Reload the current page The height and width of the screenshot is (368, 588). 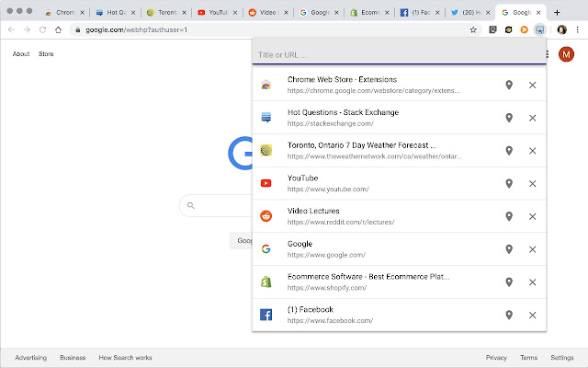[x=43, y=29]
